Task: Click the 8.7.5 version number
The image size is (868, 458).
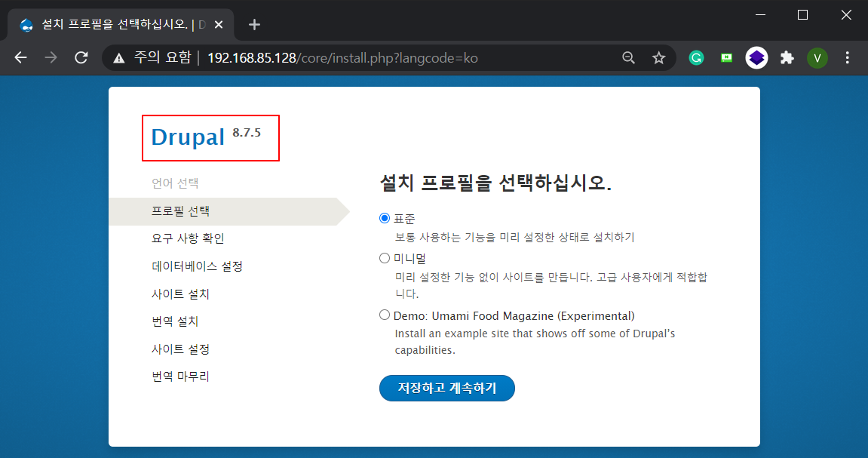Action: (247, 132)
